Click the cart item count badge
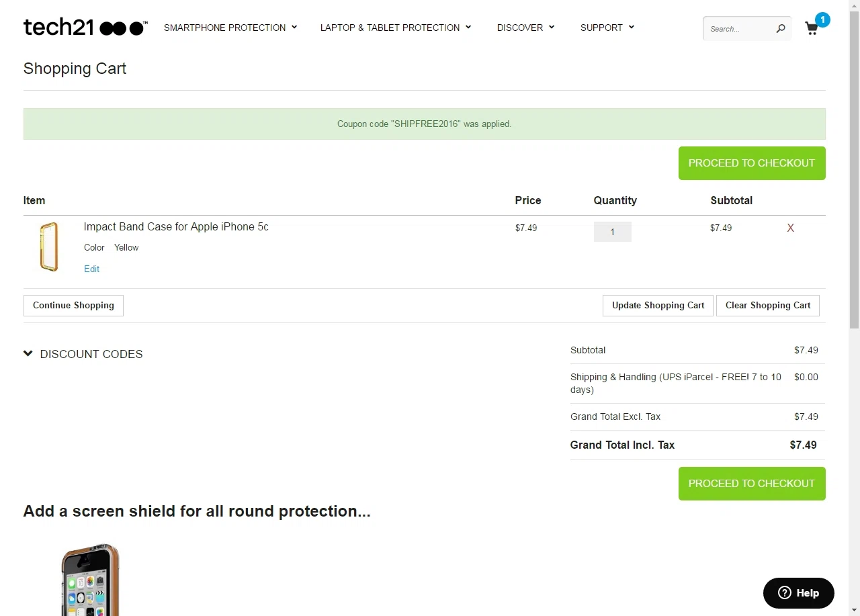This screenshot has height=616, width=860. pyautogui.click(x=822, y=19)
